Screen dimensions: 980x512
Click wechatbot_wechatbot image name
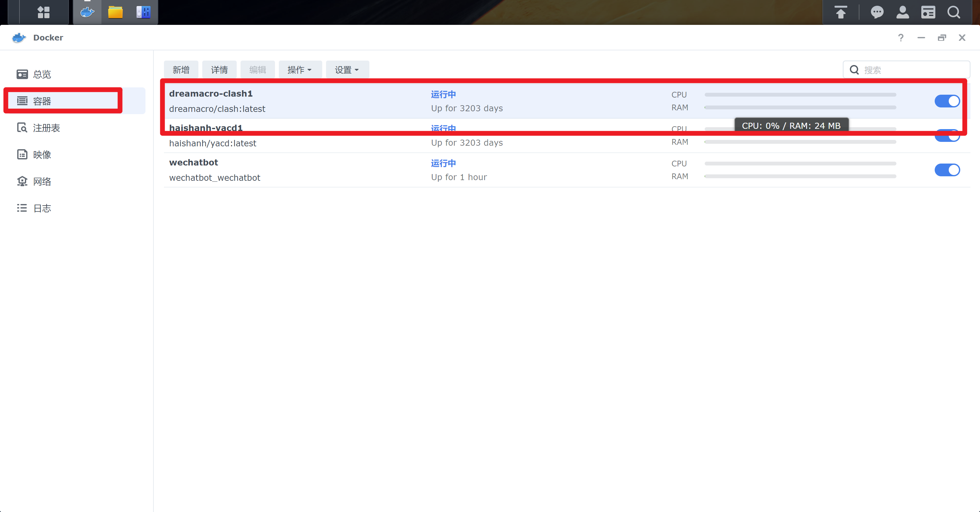(215, 178)
